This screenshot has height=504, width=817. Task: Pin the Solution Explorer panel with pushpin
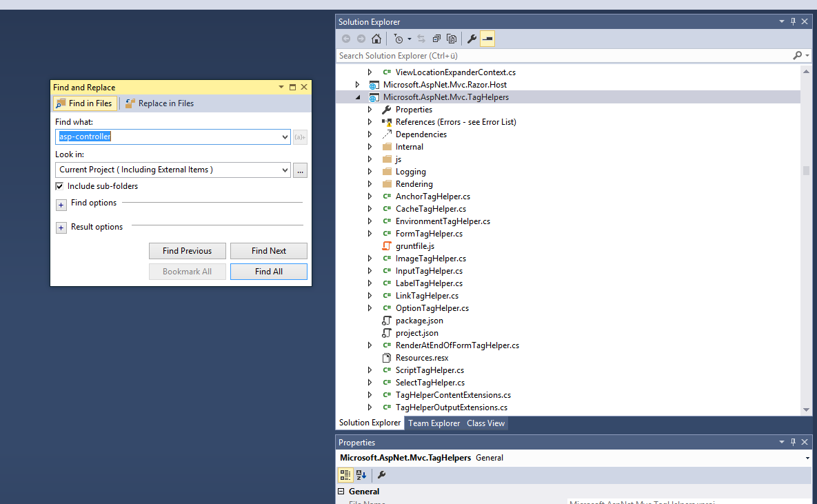793,21
